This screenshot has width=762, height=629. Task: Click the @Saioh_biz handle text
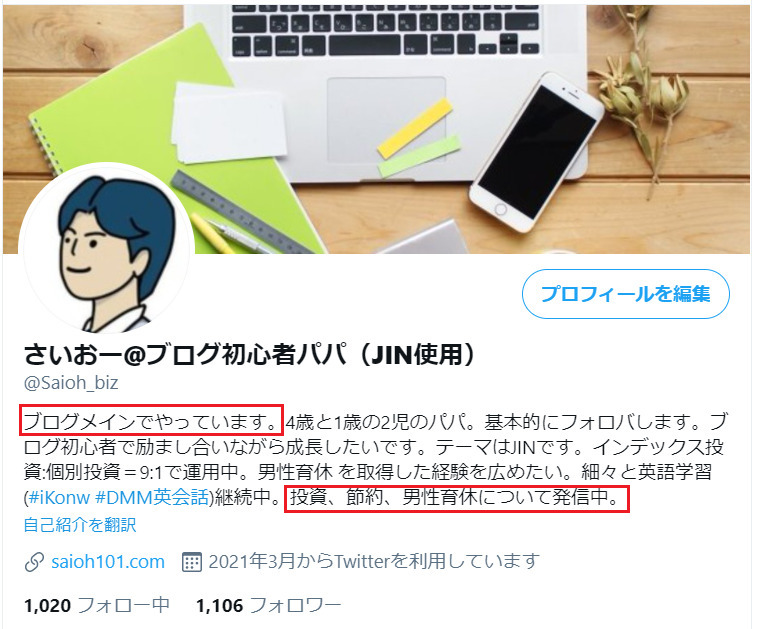click(71, 383)
